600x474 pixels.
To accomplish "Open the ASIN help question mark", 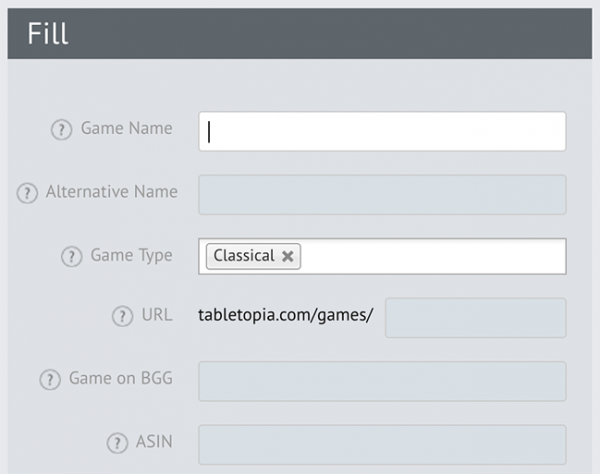I will click(116, 443).
